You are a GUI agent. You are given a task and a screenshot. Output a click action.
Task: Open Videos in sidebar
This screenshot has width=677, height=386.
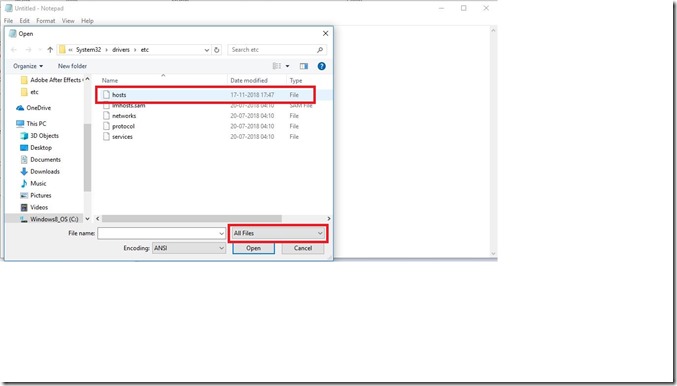click(34, 208)
